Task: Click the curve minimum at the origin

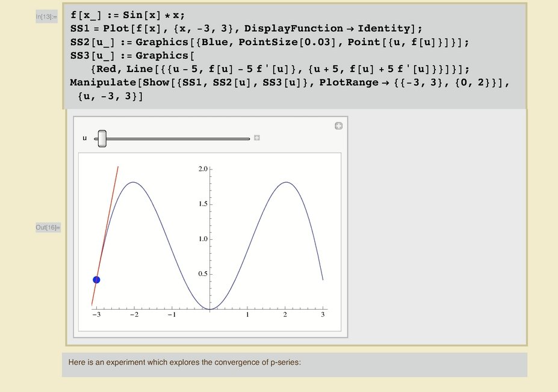Action: click(209, 309)
